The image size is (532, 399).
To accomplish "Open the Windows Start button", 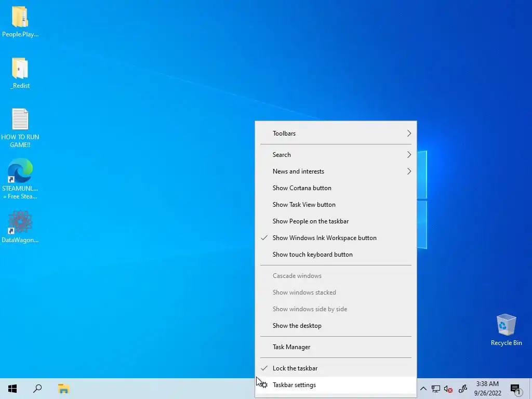I will click(12, 389).
